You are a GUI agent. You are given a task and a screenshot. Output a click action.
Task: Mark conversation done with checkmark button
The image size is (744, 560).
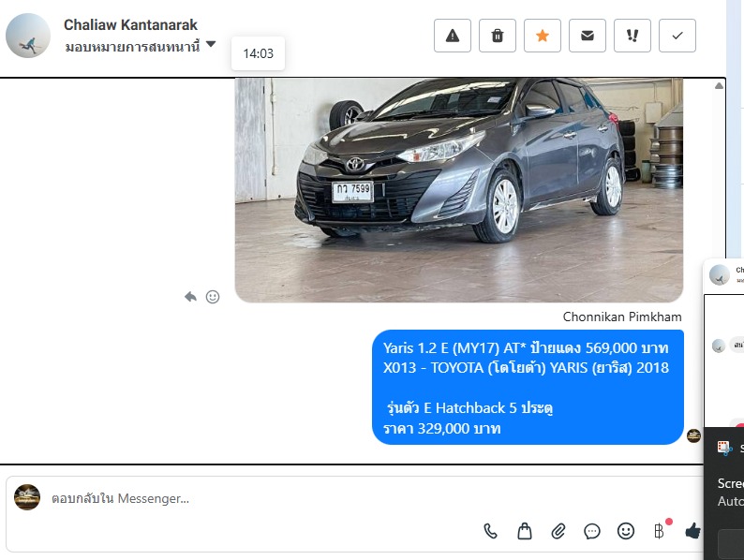tap(677, 36)
